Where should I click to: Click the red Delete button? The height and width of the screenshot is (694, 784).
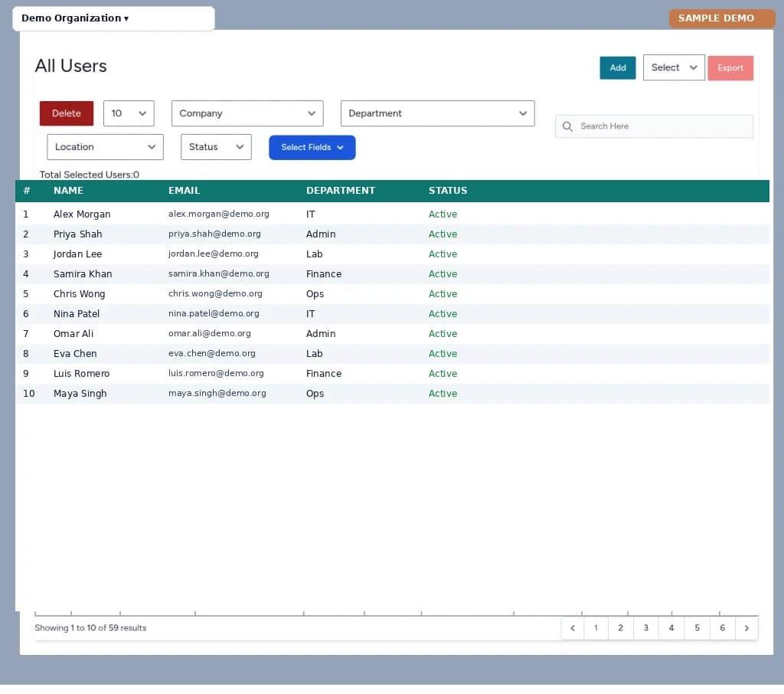tap(67, 113)
